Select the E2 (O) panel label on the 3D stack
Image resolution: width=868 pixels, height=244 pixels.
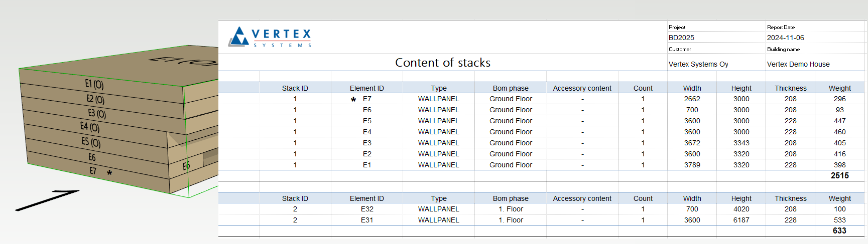95,99
